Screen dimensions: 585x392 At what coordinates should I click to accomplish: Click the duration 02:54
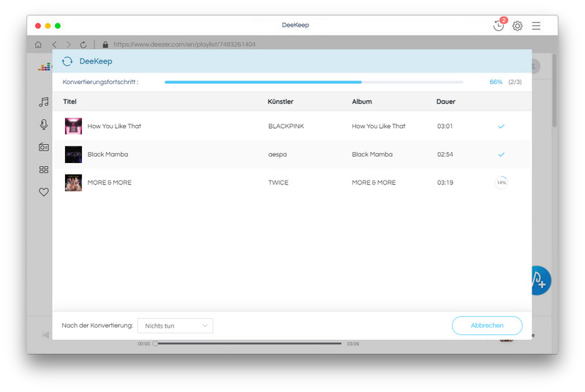[x=445, y=154]
